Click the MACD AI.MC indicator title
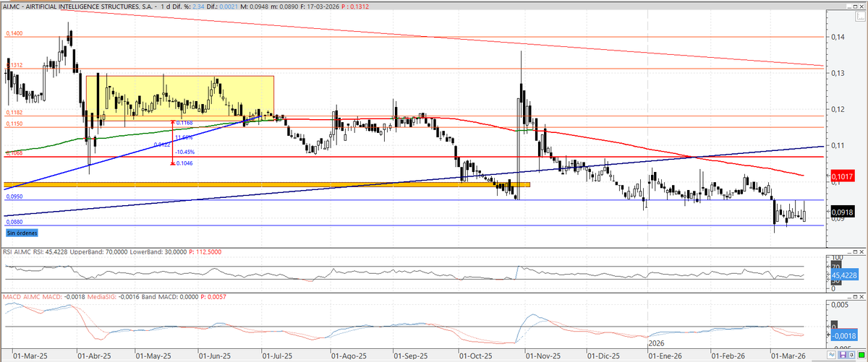This screenshot has width=868, height=362. (x=23, y=297)
